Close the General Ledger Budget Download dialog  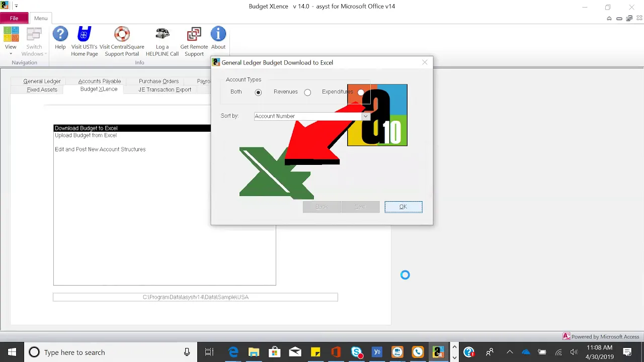pos(425,62)
